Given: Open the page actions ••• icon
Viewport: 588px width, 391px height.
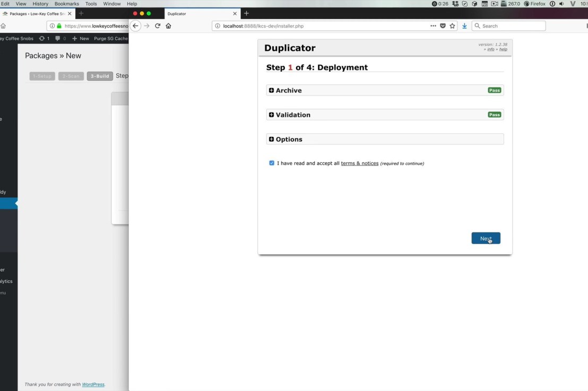Looking at the screenshot, I should click(433, 25).
